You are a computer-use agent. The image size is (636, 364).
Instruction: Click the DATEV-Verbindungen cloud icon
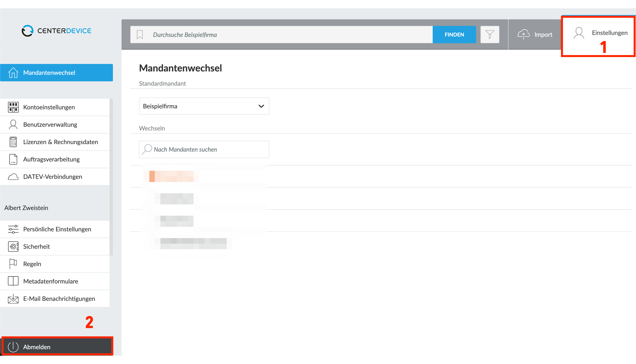click(x=13, y=177)
